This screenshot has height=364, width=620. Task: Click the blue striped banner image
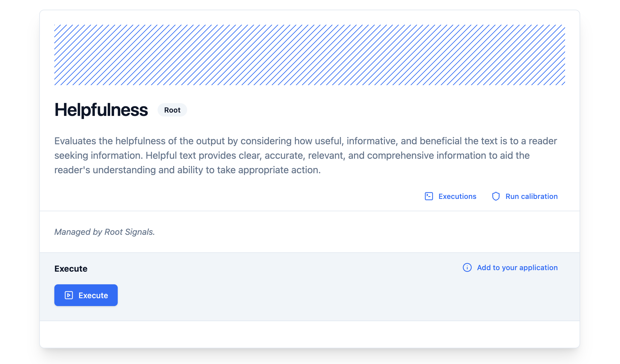point(309,55)
